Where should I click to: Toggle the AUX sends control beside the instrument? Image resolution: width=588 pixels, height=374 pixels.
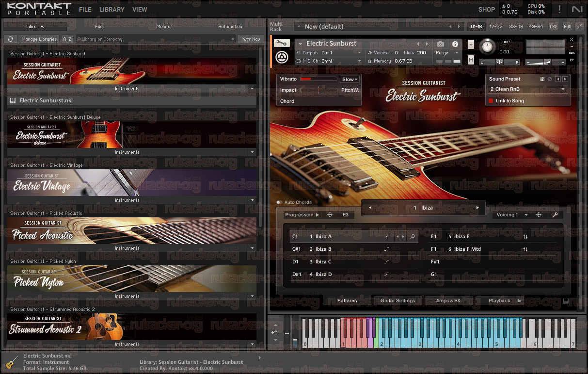[x=572, y=52]
